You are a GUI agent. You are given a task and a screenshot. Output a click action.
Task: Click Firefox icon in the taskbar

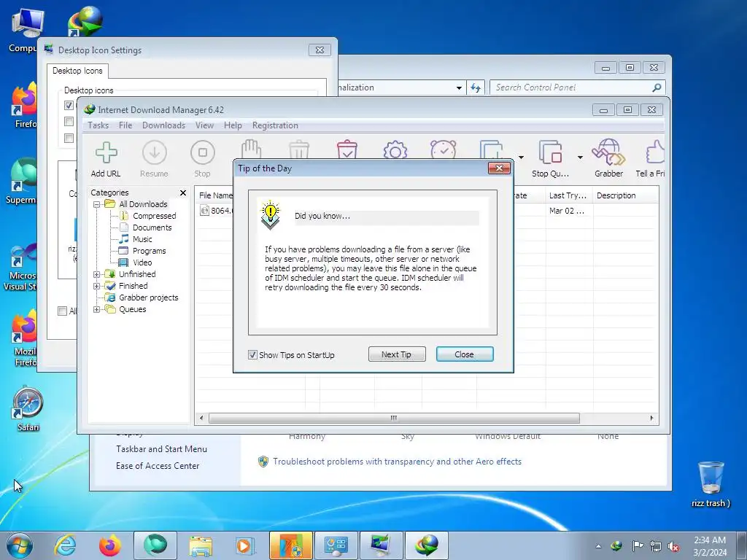[110, 545]
